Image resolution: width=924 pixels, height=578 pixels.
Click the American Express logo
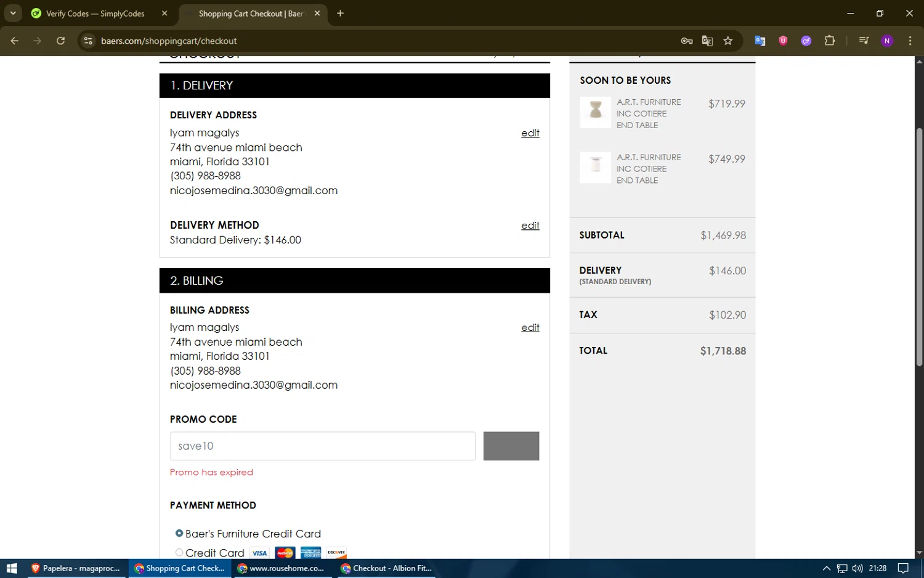pos(310,553)
